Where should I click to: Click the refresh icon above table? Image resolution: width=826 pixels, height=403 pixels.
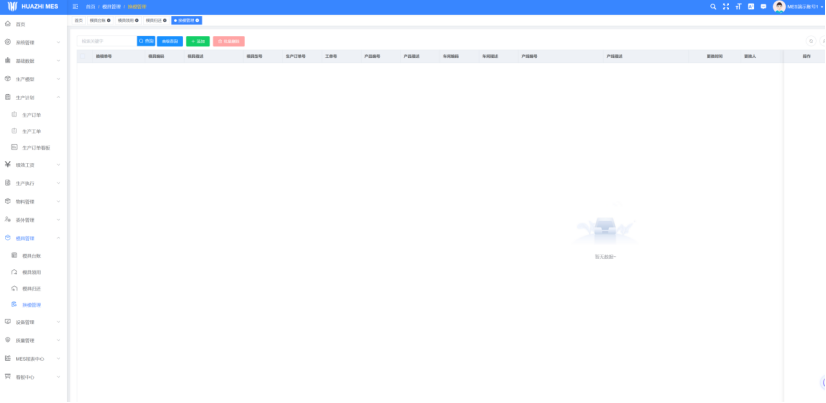[811, 41]
